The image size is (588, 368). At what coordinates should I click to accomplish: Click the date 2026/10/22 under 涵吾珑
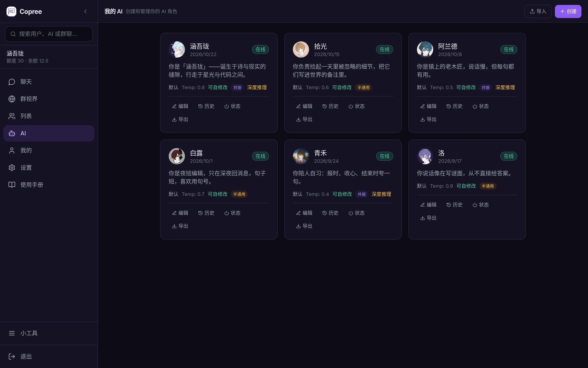point(203,54)
